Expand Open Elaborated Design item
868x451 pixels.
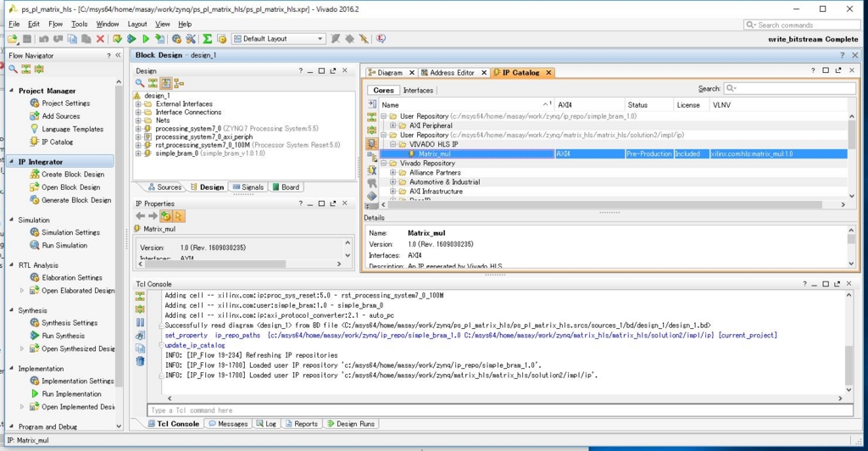click(x=22, y=291)
